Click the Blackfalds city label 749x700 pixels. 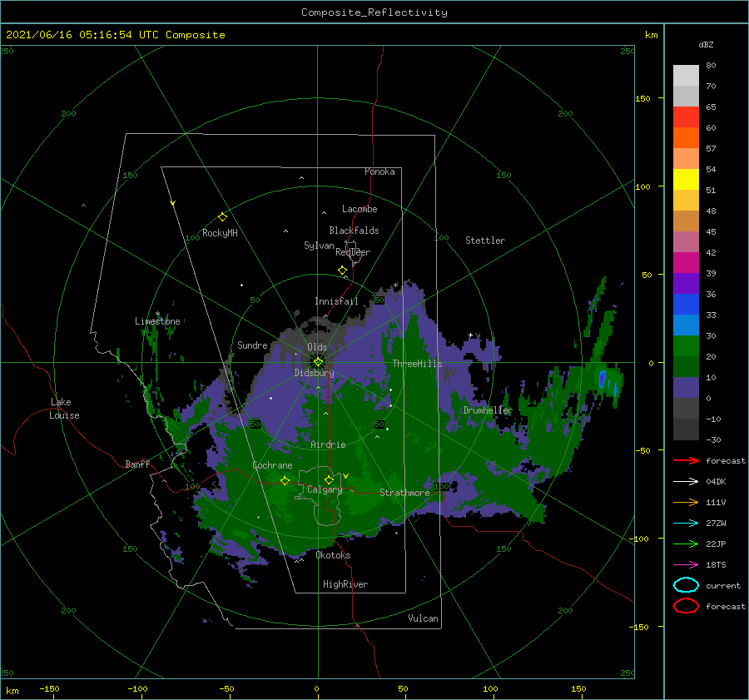[354, 231]
